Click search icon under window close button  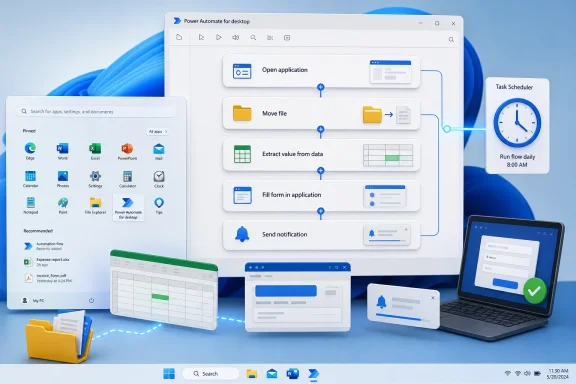point(451,39)
